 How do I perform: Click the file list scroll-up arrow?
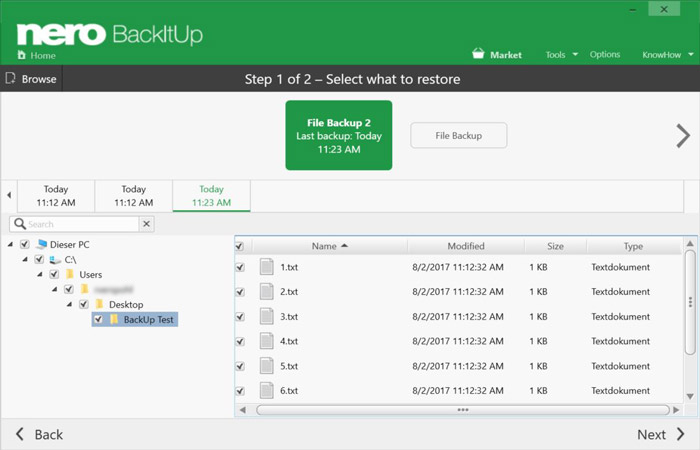[690, 244]
